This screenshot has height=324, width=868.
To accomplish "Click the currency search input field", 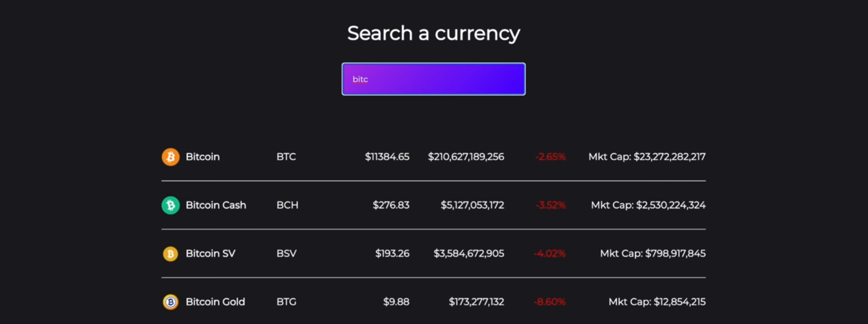I will pos(433,79).
